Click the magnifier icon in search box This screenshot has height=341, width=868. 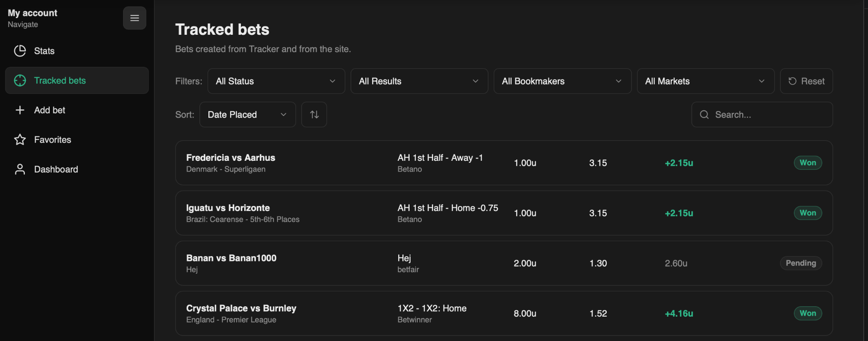click(704, 115)
